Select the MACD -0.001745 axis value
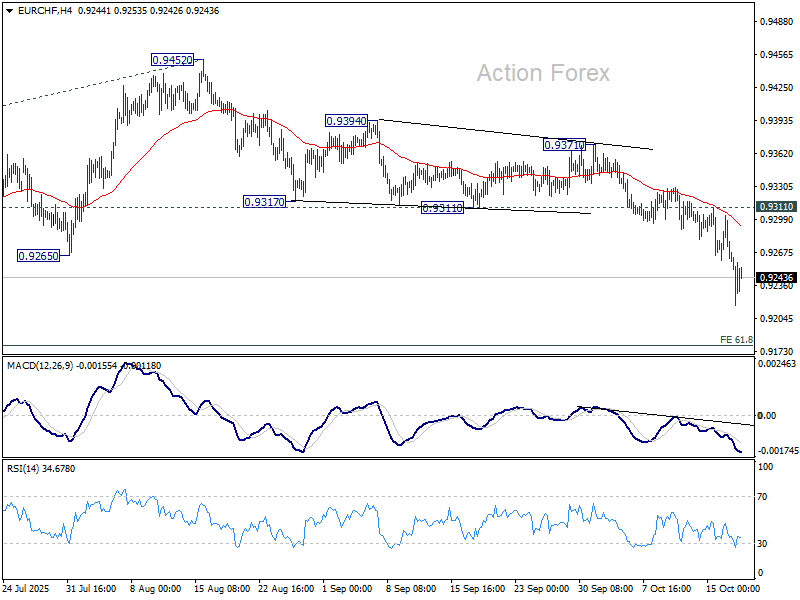Screen dimensions: 800x600 778,451
